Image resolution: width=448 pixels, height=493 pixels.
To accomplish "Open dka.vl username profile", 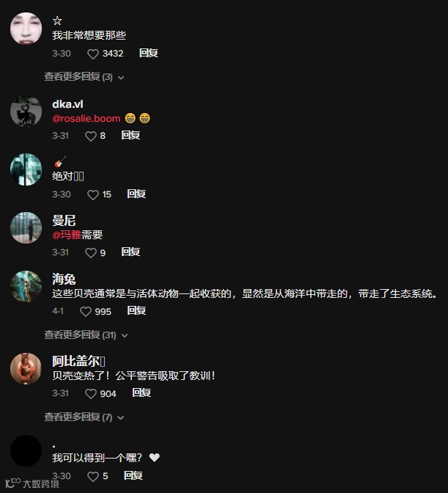I will [x=67, y=104].
